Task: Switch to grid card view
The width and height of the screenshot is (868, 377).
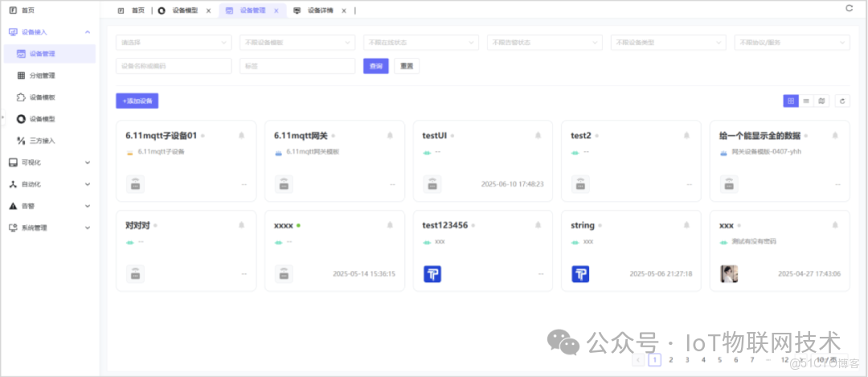Action: click(x=791, y=100)
